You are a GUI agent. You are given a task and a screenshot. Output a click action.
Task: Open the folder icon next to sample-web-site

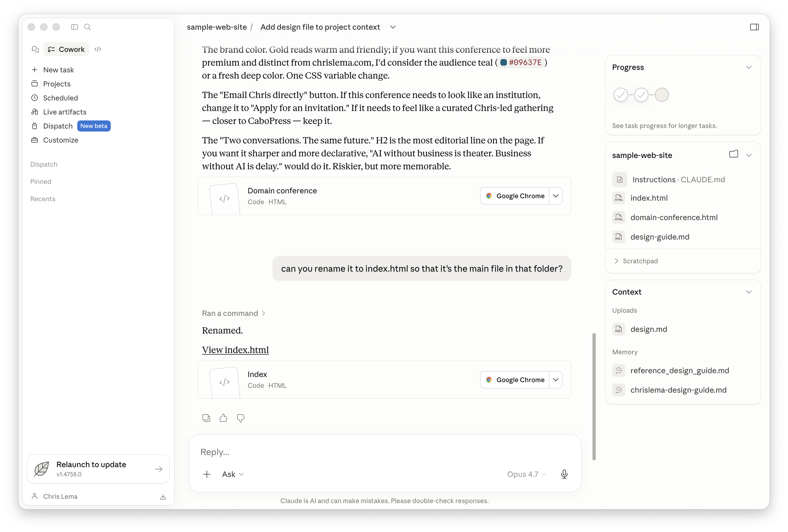click(x=733, y=154)
